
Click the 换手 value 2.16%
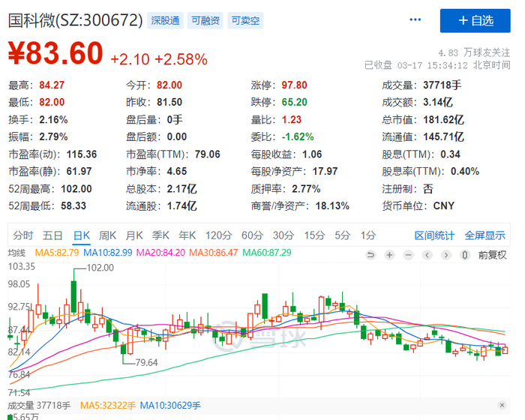[53, 119]
